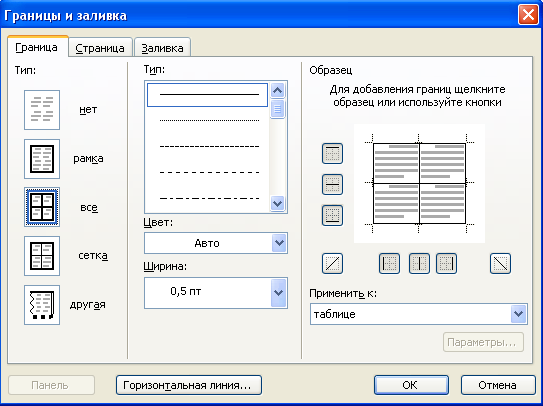Toggle the left border button
Viewport: 543px width, 406px height.
tap(389, 264)
